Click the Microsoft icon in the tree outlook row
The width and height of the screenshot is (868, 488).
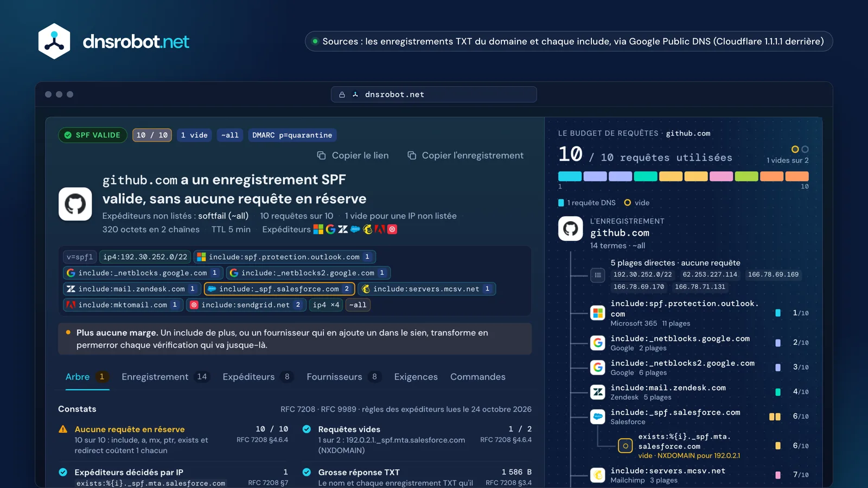click(597, 313)
